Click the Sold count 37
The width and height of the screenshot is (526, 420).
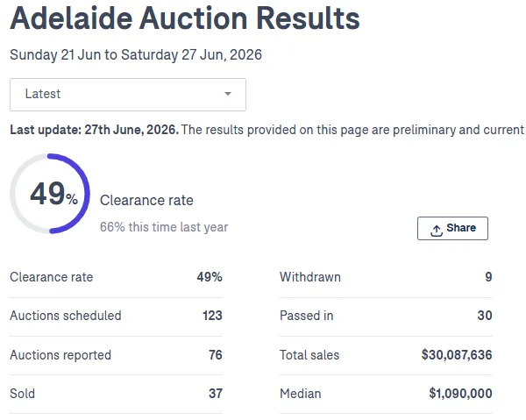click(x=216, y=394)
